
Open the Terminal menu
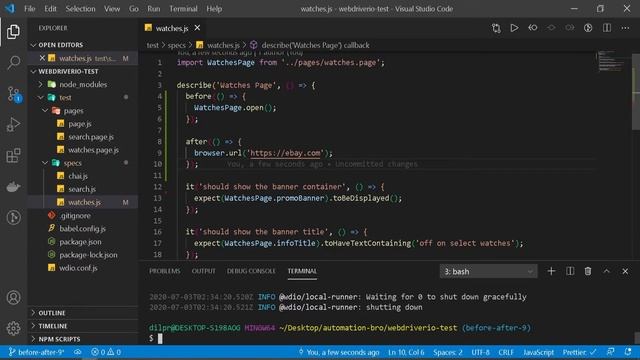[x=183, y=9]
